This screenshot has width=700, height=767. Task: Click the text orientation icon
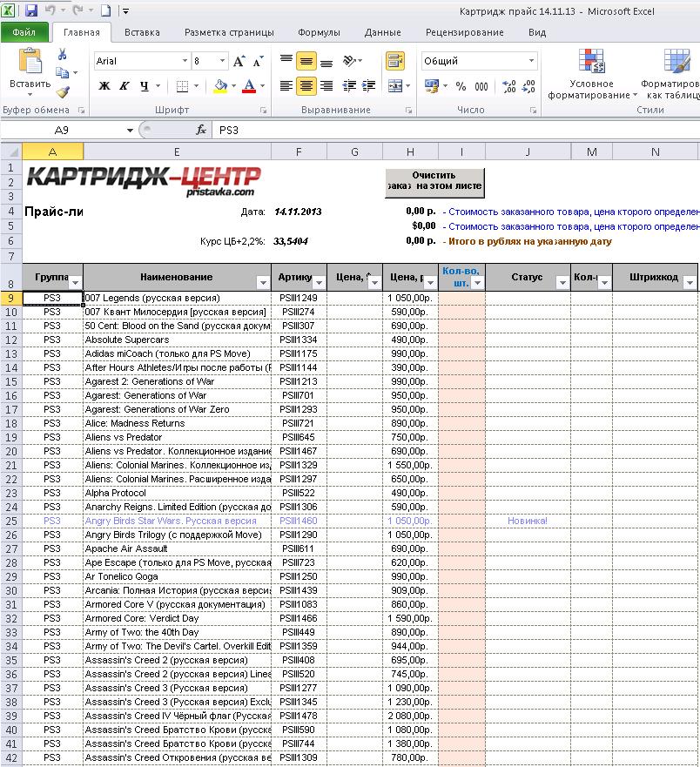click(x=349, y=61)
